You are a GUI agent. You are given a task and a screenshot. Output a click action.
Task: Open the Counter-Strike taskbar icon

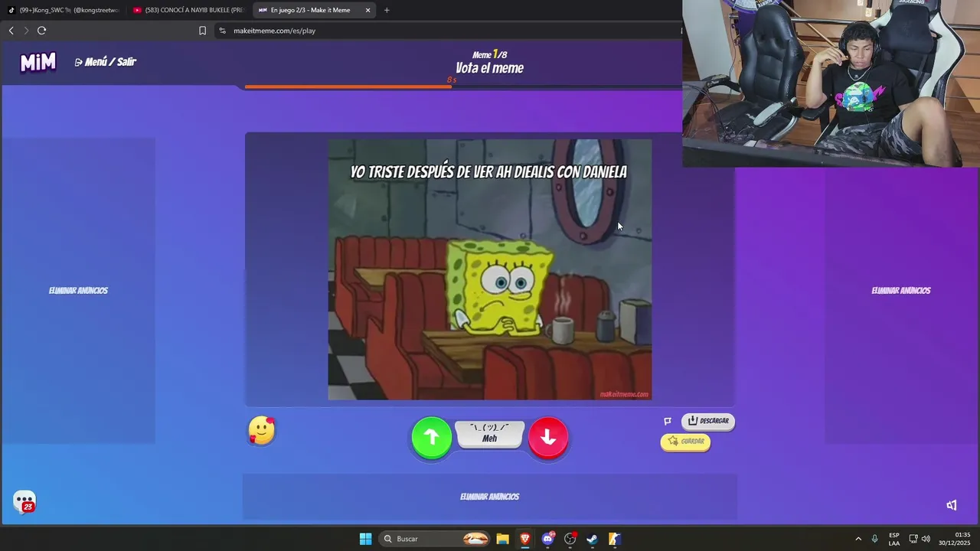(x=614, y=539)
